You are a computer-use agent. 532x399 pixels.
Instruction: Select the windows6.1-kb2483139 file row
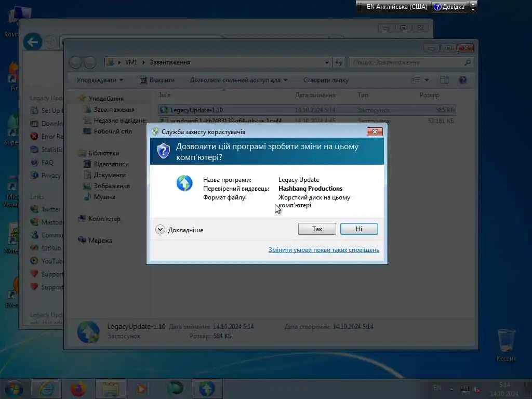point(307,121)
